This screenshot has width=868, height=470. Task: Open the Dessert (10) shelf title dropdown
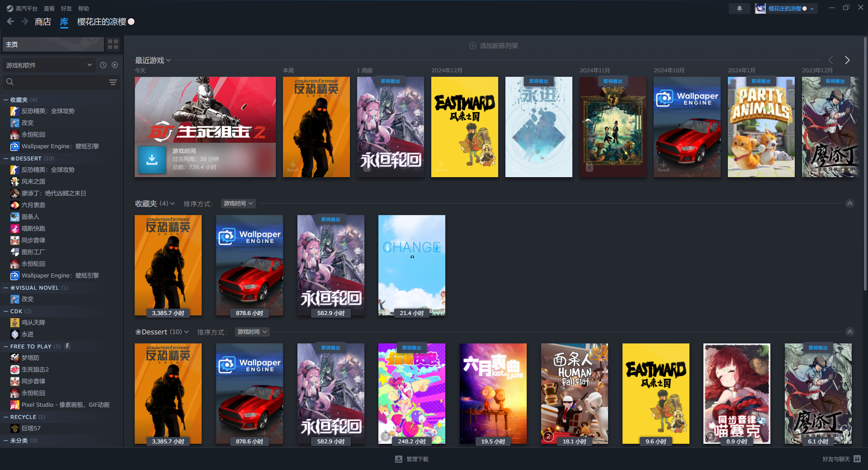coord(162,332)
